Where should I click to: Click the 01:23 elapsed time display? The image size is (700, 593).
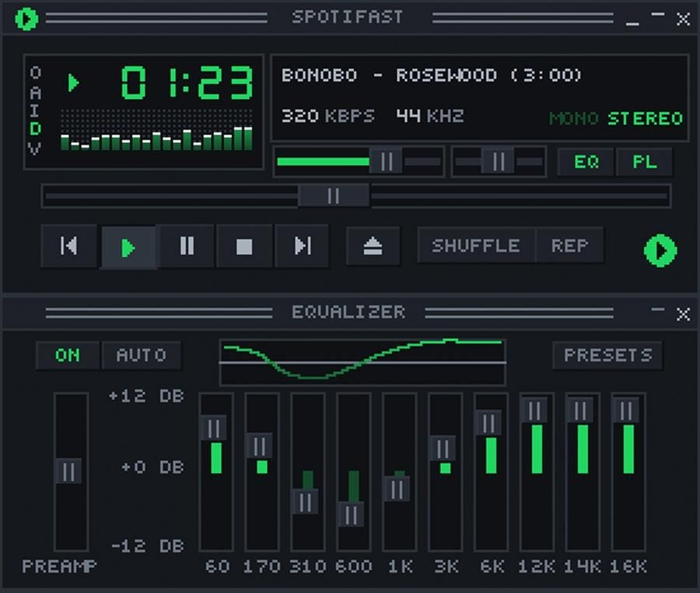[x=187, y=82]
